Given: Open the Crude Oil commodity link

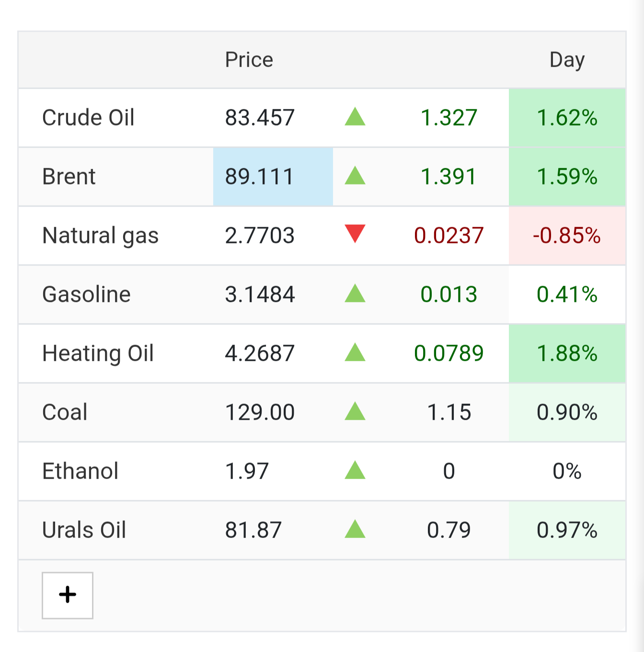Looking at the screenshot, I should pos(88,118).
